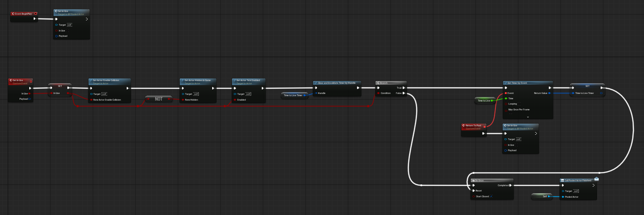
Task: Click the Branch node's False output pin
Action: [403, 93]
